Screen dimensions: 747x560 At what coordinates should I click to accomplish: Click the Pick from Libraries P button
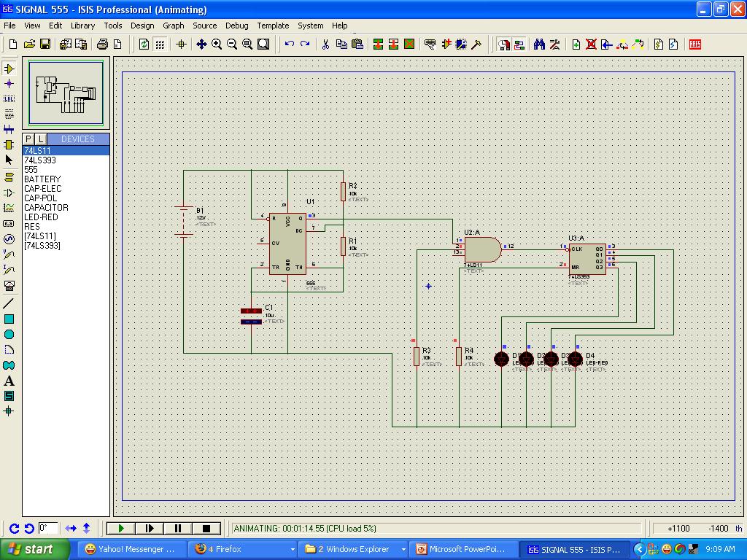coord(28,139)
